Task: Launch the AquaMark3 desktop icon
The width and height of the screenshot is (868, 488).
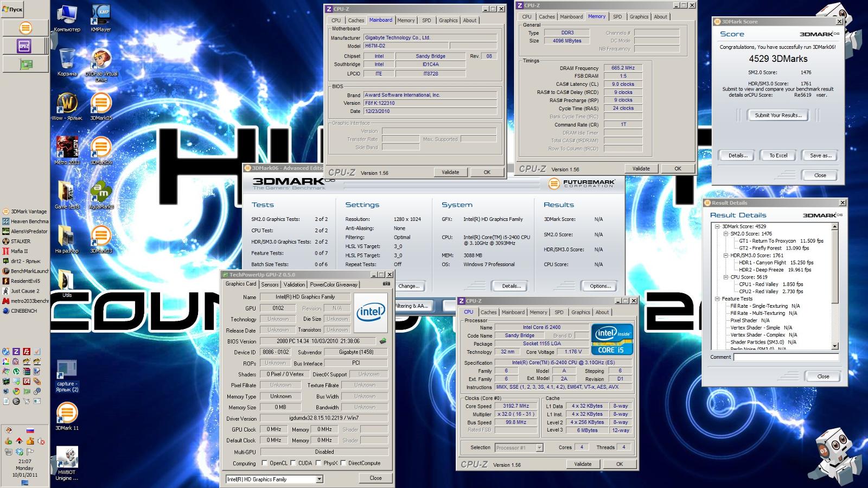Action: click(x=101, y=195)
